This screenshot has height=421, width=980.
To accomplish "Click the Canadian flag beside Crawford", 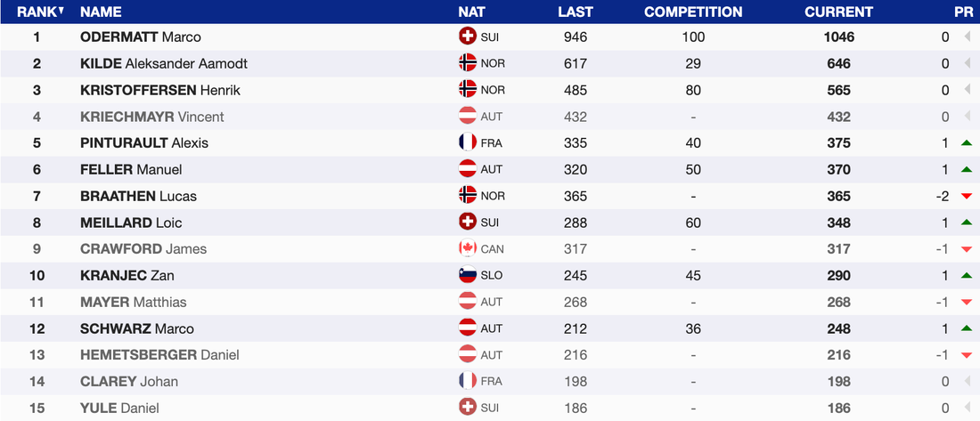I will [x=467, y=248].
